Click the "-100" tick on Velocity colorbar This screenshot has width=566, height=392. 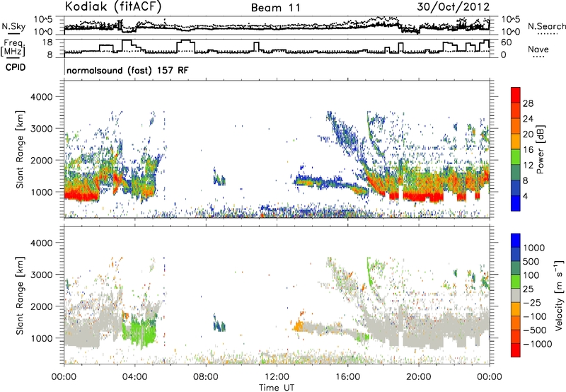pos(535,316)
